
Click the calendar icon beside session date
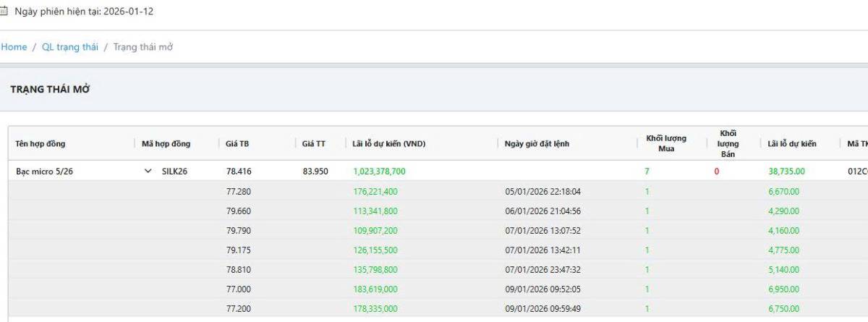click(4, 12)
